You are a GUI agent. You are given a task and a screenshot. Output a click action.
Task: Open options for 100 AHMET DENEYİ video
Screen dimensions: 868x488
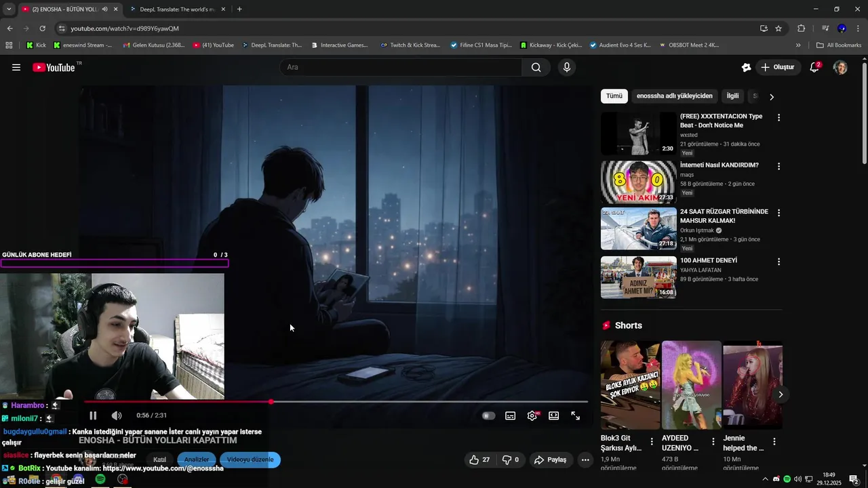(x=778, y=262)
